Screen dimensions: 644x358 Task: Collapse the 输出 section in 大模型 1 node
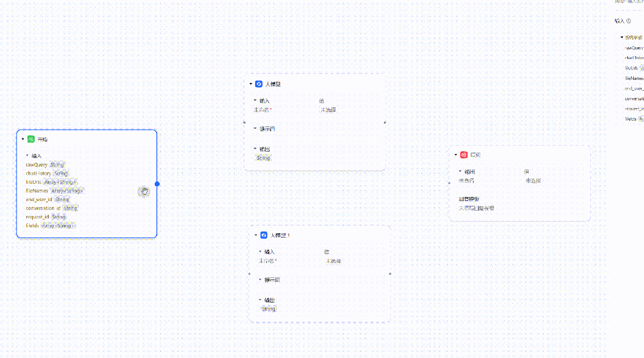click(260, 300)
